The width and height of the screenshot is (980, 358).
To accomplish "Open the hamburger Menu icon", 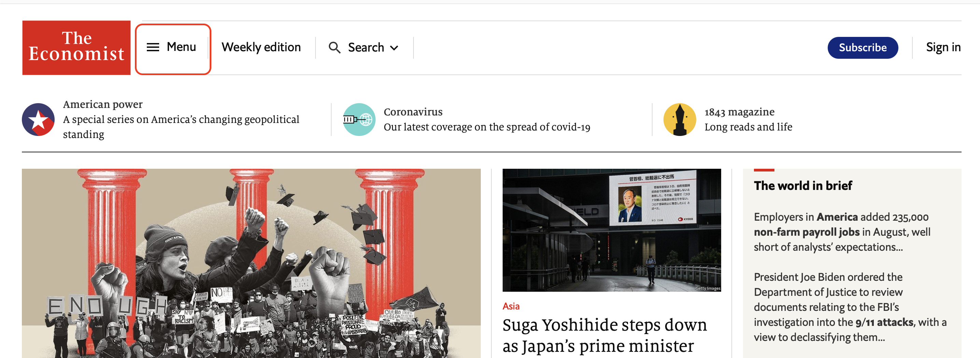I will coord(153,47).
